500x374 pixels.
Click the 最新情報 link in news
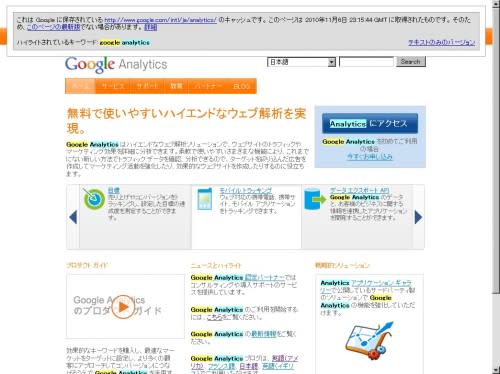pos(264,334)
